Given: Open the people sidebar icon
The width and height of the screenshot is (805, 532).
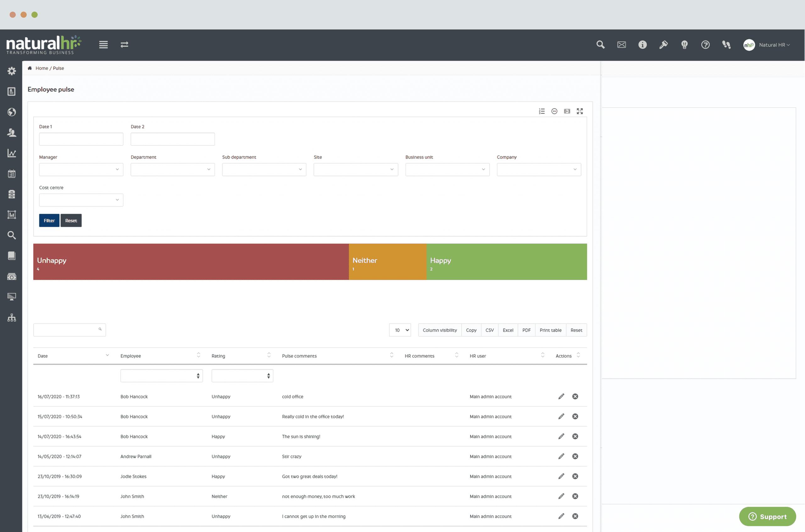Looking at the screenshot, I should coord(12,133).
